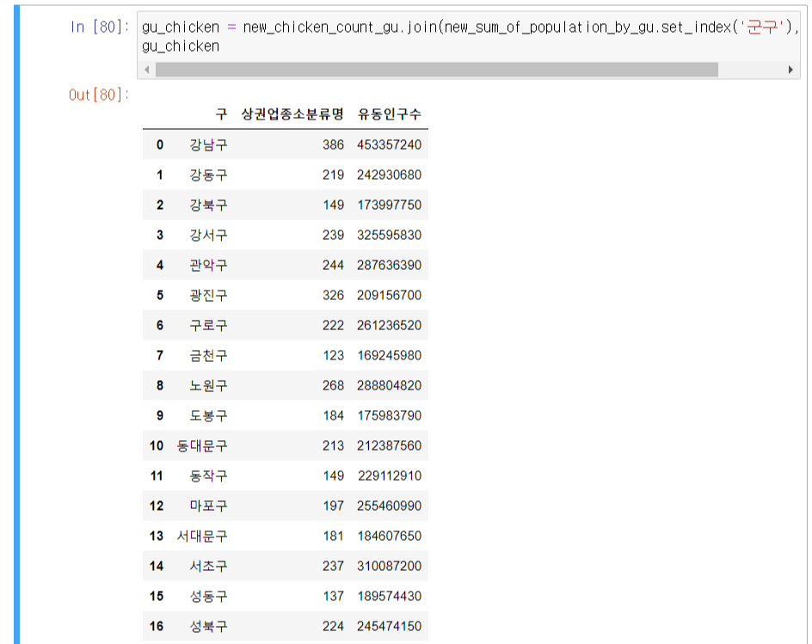Click the value 287636390
Image resolution: width=812 pixels, height=644 pixels.
(389, 265)
